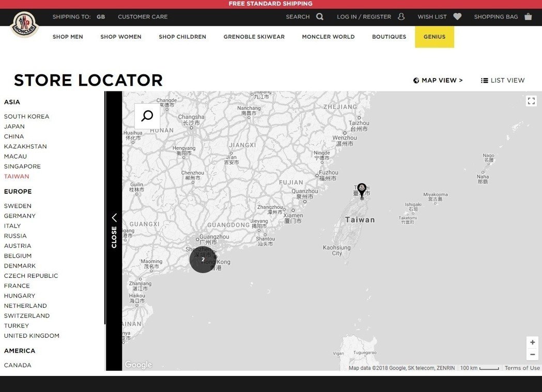Click Log In / Register link
Screen dimensions: 542x392
coord(364,17)
